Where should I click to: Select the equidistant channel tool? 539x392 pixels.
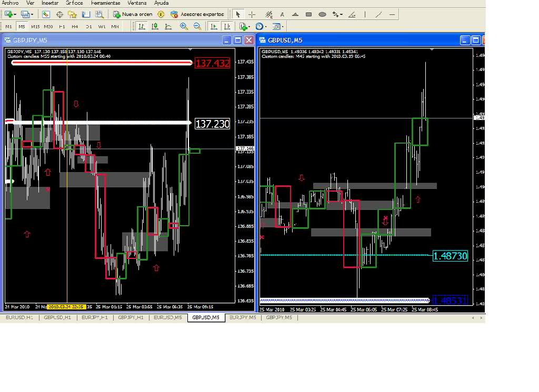(269, 14)
